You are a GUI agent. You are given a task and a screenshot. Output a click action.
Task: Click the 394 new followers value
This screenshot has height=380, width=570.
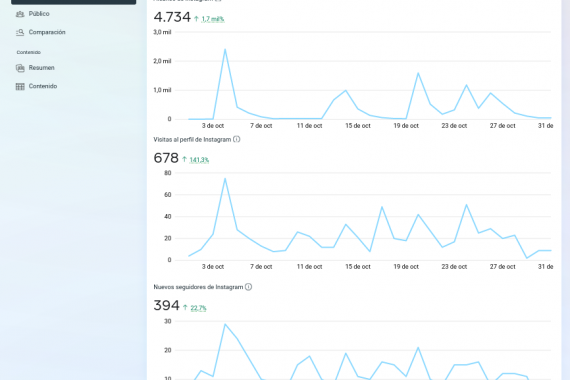[166, 305]
